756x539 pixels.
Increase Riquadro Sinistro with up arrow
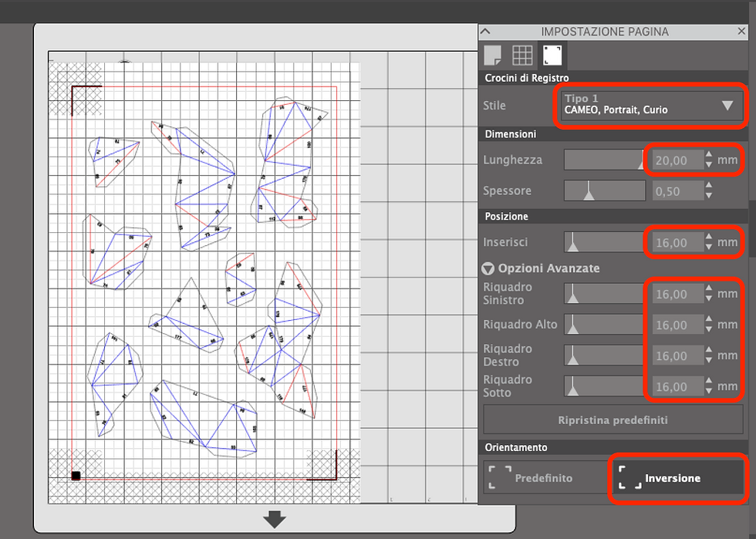(x=709, y=288)
